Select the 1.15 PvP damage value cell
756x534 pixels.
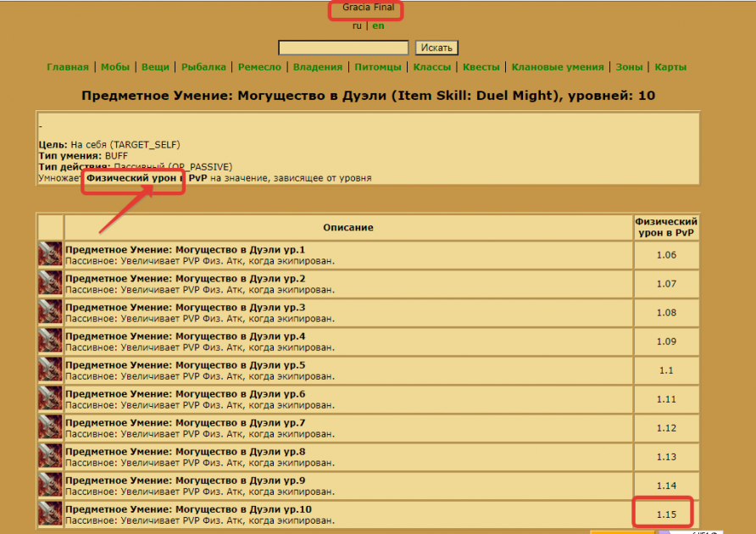(667, 515)
